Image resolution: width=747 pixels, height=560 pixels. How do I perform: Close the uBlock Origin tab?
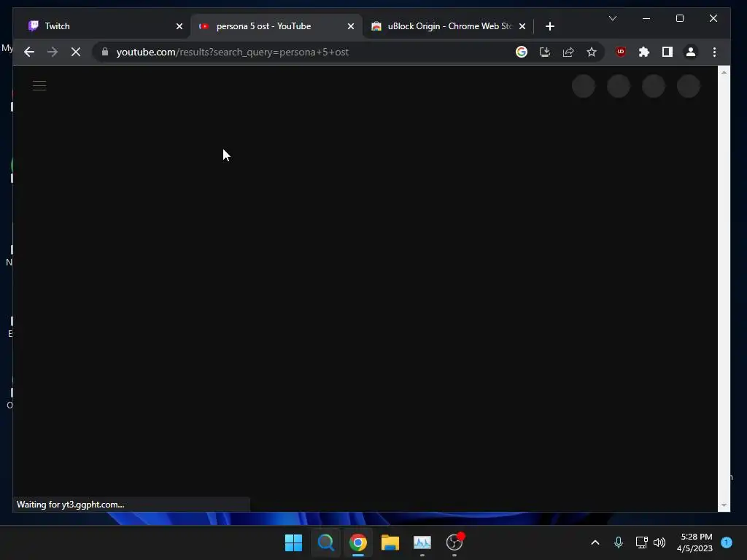(522, 26)
